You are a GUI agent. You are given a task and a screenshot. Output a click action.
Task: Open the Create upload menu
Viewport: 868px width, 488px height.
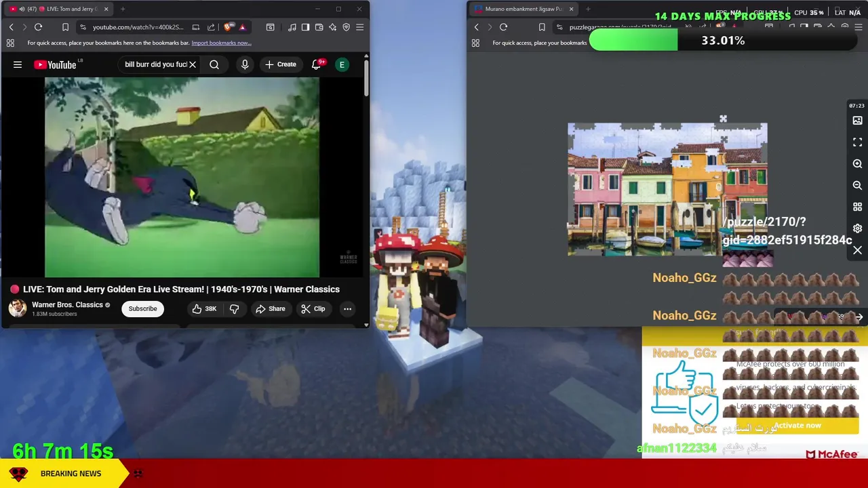tap(281, 64)
